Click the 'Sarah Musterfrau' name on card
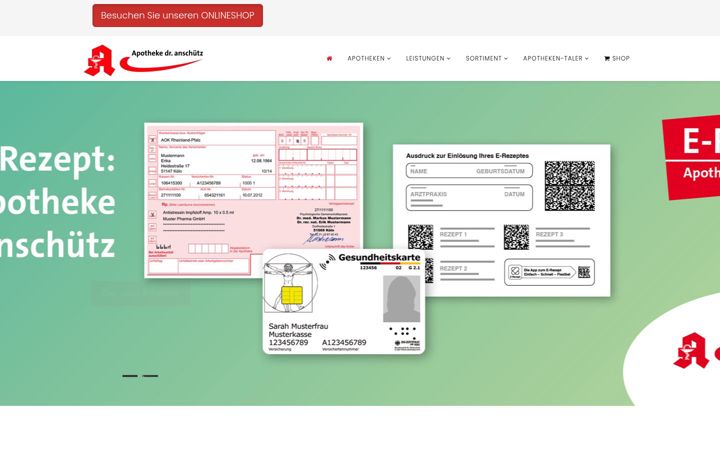The image size is (720, 450). (298, 326)
